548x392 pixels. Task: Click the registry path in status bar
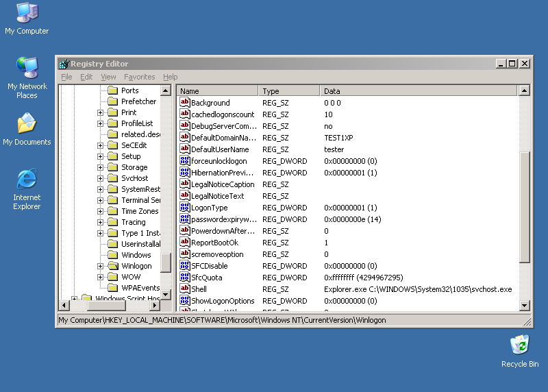coord(222,320)
